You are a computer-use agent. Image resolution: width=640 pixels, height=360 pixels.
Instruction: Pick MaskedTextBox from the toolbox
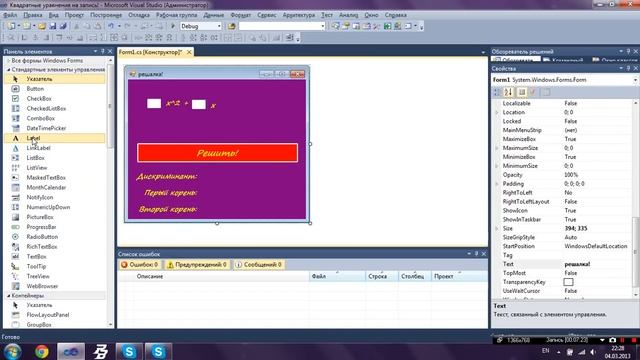[x=46, y=178]
